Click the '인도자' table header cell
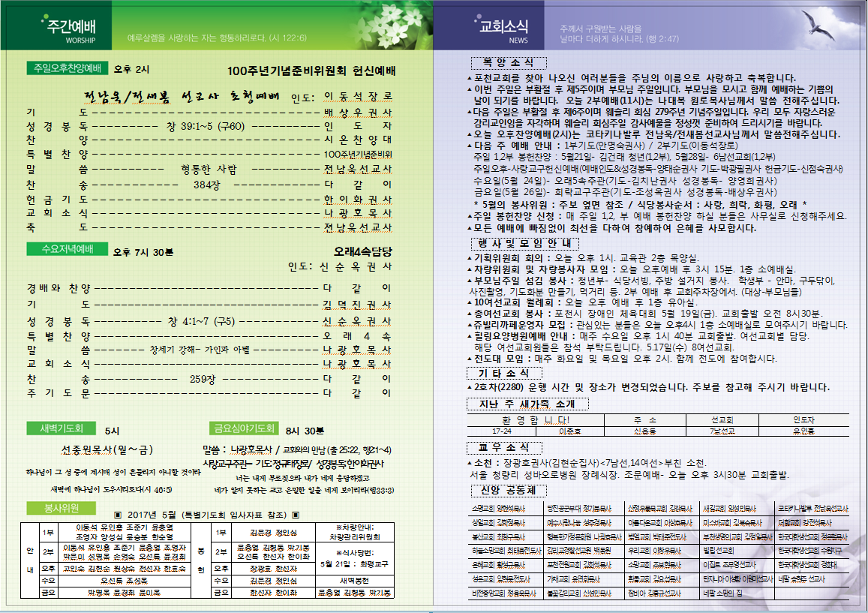868x613 pixels. (803, 419)
